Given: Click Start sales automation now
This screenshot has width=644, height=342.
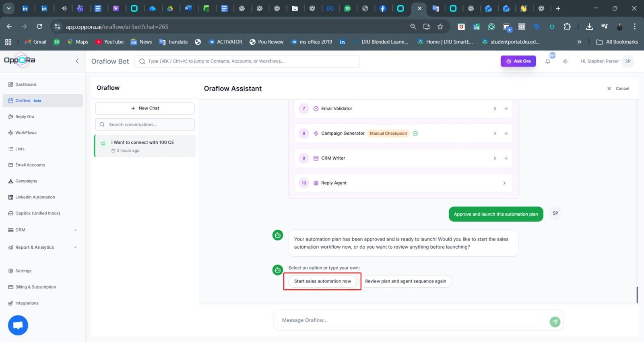Looking at the screenshot, I should click(x=322, y=281).
